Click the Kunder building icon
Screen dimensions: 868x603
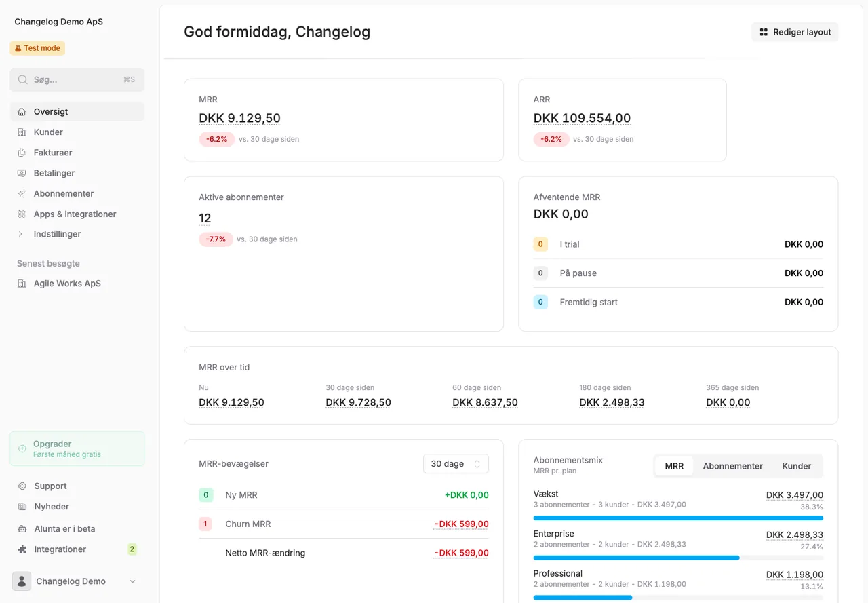[22, 132]
